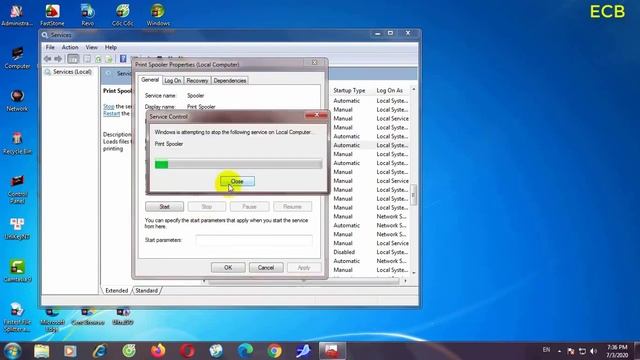The width and height of the screenshot is (640, 360).
Task: Open the FastStone desktop icon
Action: point(52,15)
